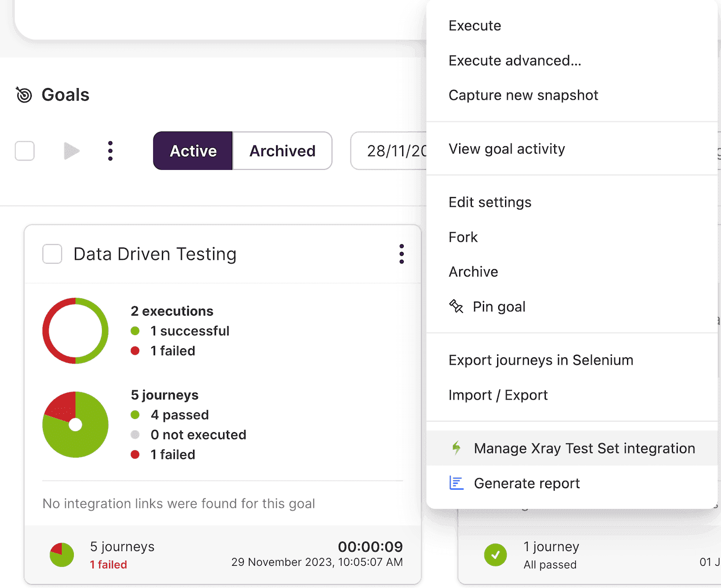Open the bulk actions three-dot menu

110,151
